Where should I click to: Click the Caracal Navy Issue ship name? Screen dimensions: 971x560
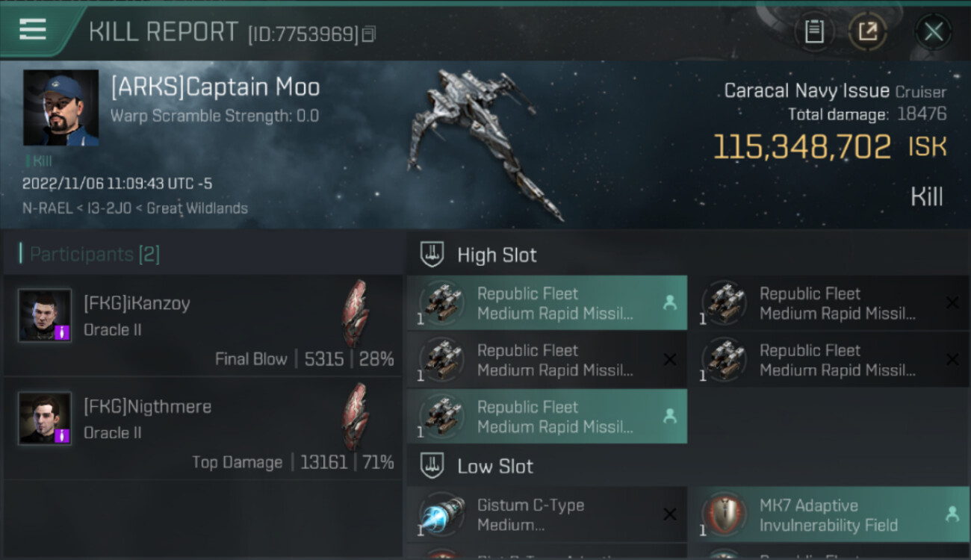pos(807,91)
